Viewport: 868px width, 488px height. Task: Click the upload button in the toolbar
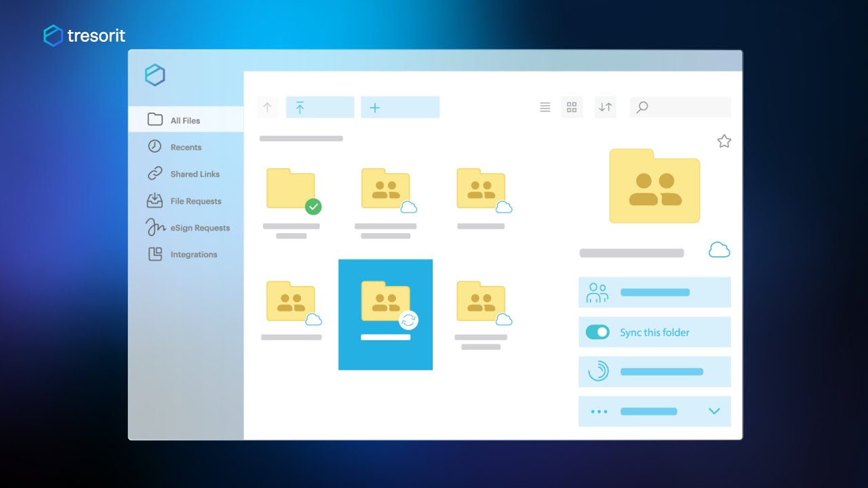click(319, 107)
